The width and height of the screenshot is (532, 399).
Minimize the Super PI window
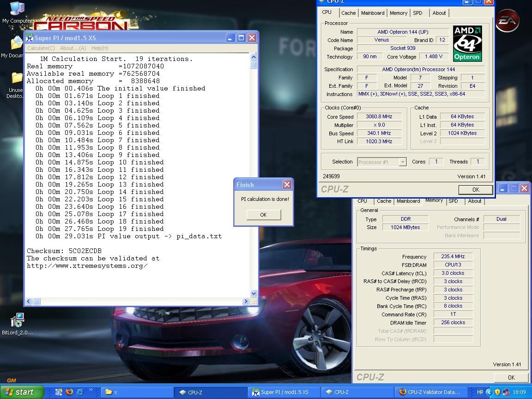point(230,38)
